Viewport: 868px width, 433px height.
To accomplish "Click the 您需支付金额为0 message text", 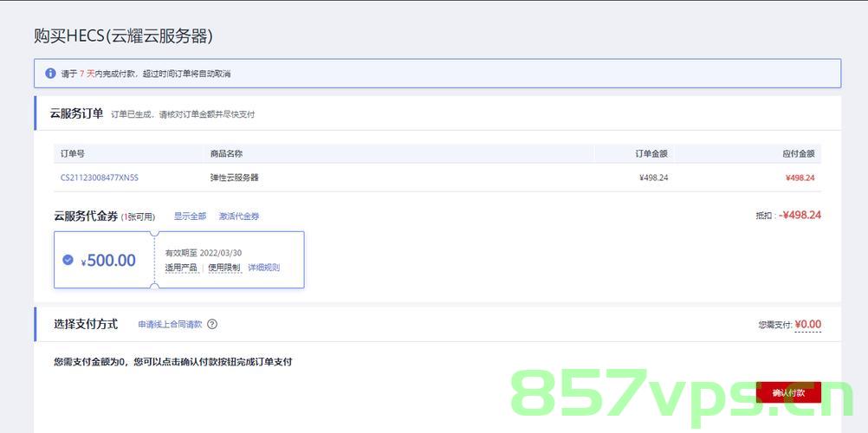I will [x=172, y=362].
